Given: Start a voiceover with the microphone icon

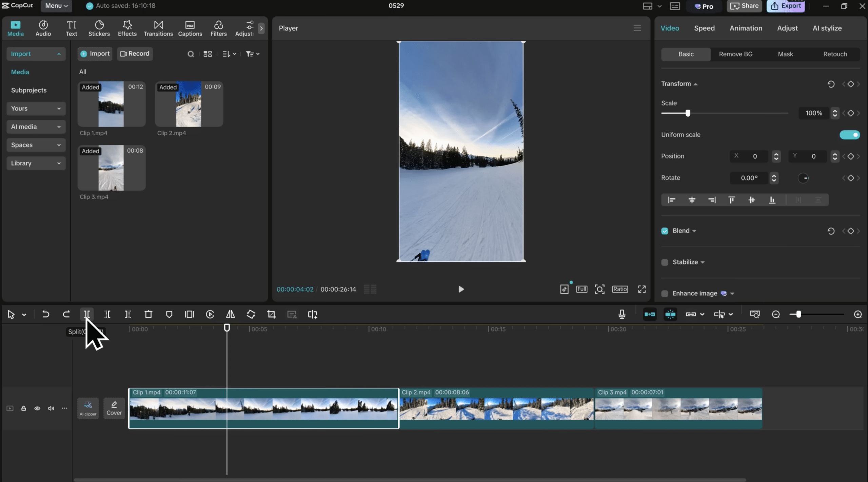Looking at the screenshot, I should point(622,314).
